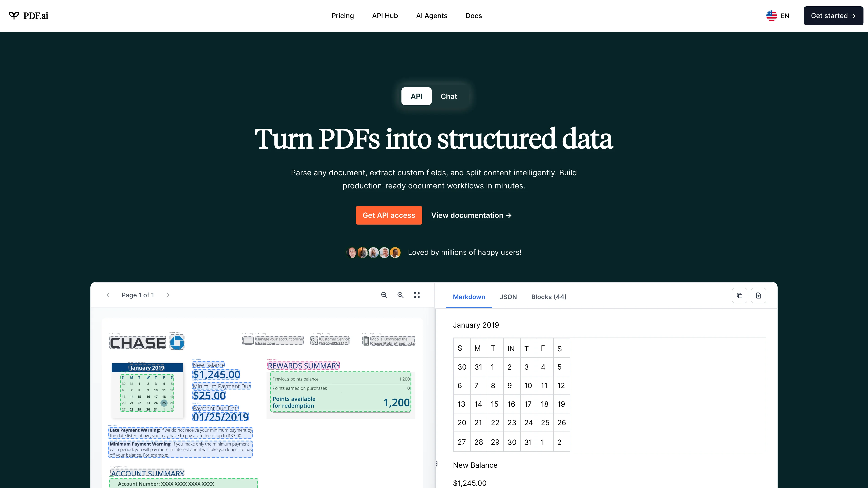
Task: Click highlighted day 25 in PDF calendar
Action: 164,403
